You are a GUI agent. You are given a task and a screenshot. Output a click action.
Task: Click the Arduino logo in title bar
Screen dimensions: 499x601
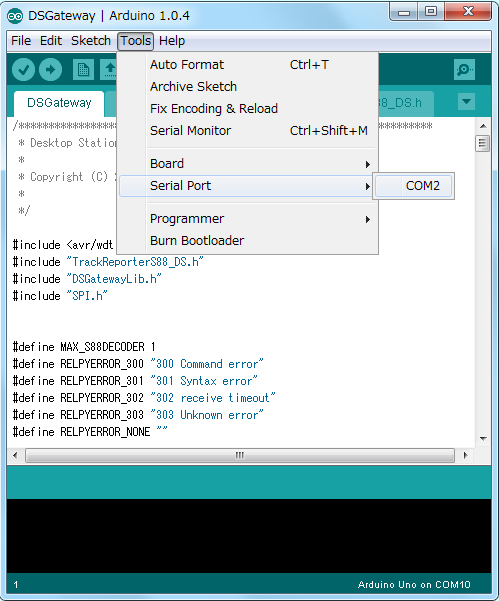(15, 16)
